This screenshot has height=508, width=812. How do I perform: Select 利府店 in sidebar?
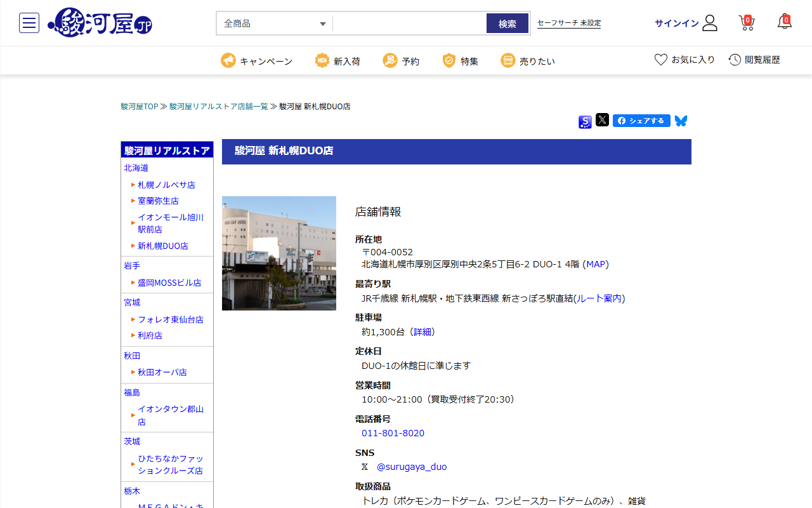(150, 335)
